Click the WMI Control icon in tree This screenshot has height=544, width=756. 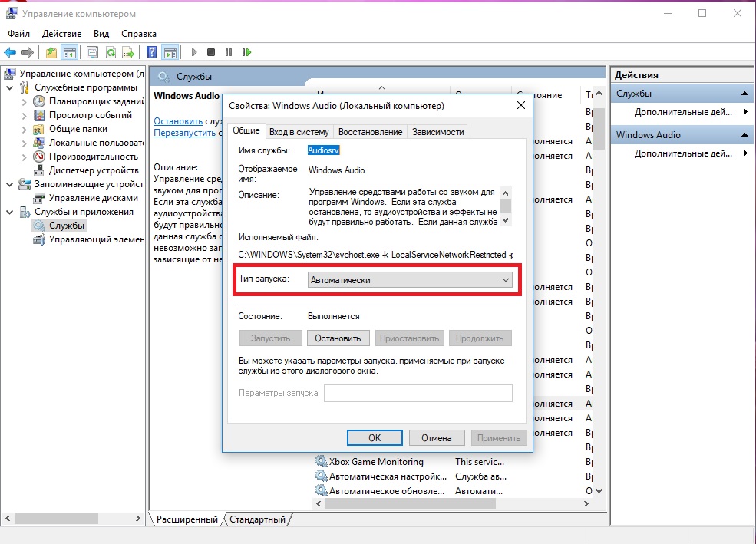[x=39, y=239]
